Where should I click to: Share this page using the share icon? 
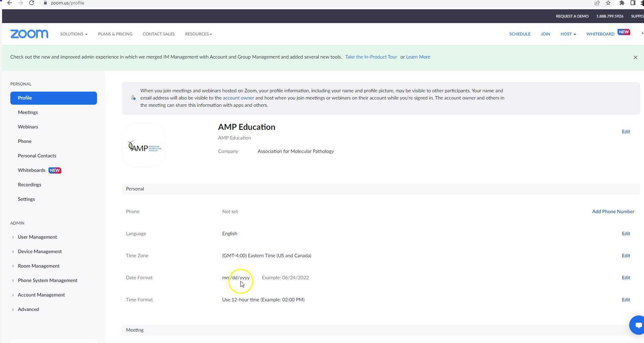(597, 3)
